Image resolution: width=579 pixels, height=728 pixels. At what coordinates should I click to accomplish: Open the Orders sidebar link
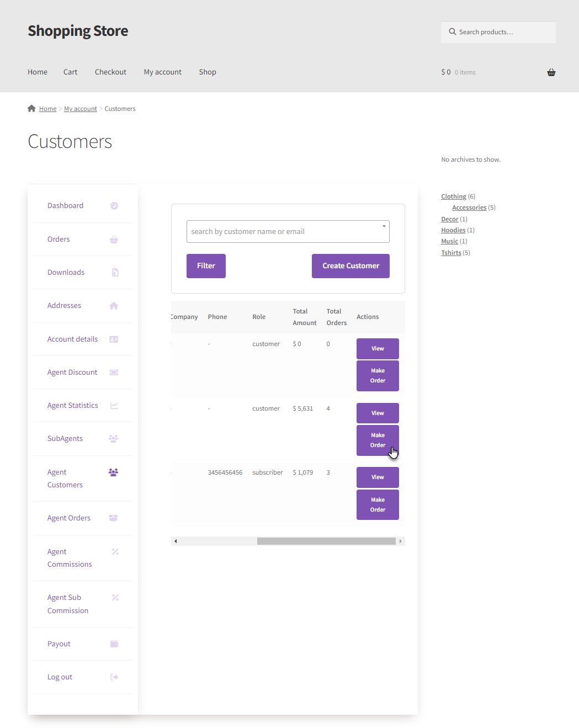(59, 240)
